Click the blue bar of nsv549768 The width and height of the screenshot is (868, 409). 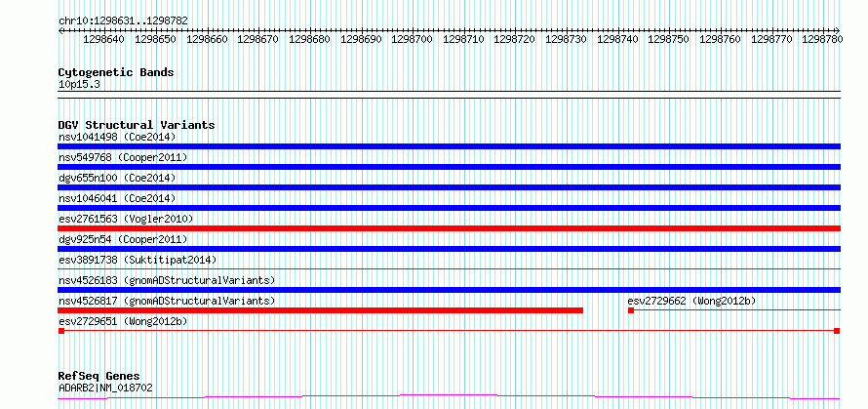[x=449, y=167]
